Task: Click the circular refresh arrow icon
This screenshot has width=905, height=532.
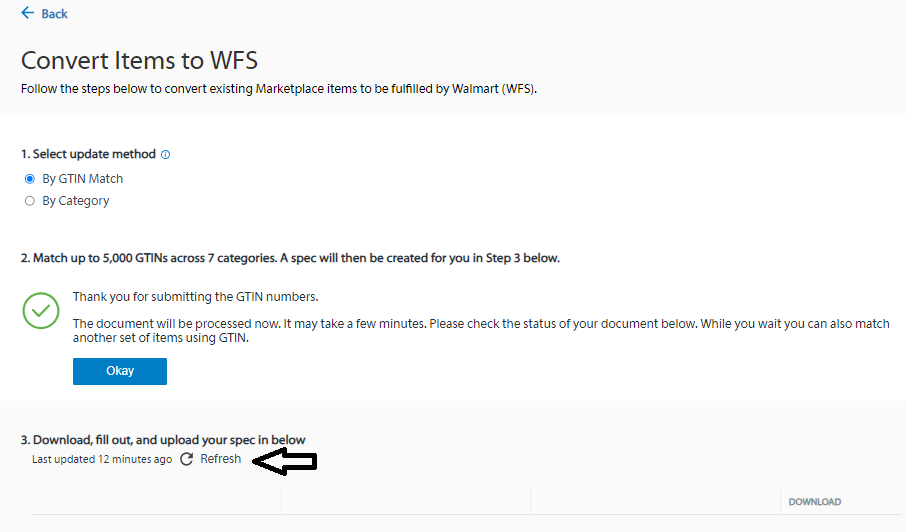Action: click(186, 459)
